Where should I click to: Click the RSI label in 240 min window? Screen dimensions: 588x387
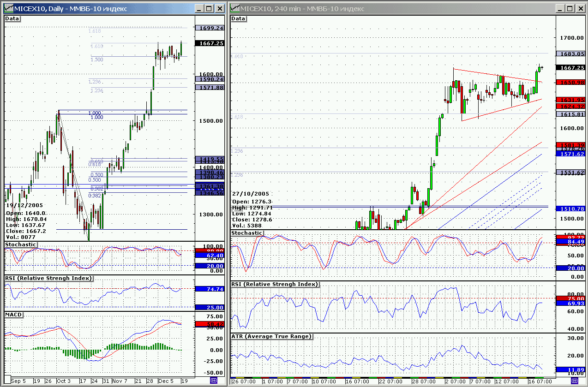[275, 284]
